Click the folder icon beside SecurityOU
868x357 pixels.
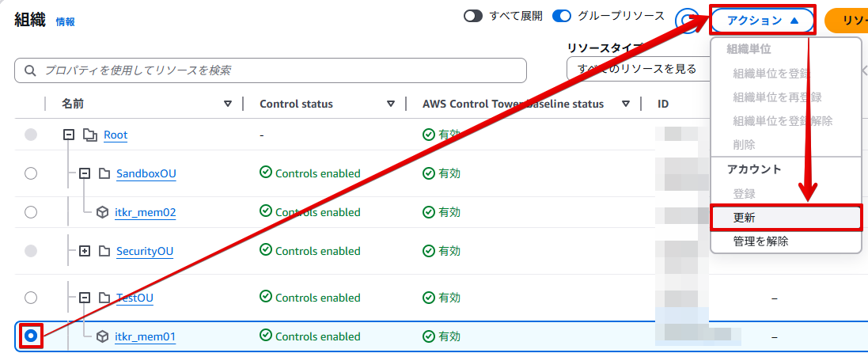click(104, 251)
